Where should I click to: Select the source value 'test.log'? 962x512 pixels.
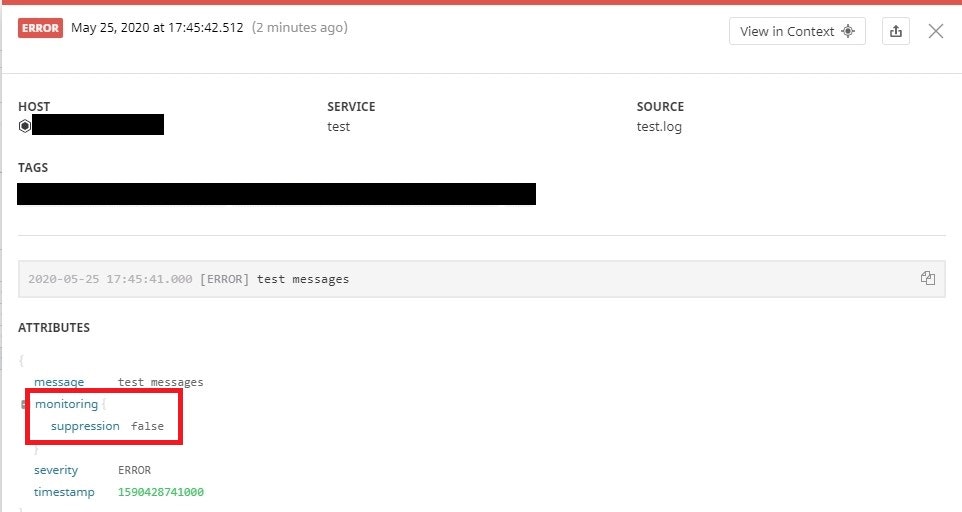pyautogui.click(x=659, y=126)
